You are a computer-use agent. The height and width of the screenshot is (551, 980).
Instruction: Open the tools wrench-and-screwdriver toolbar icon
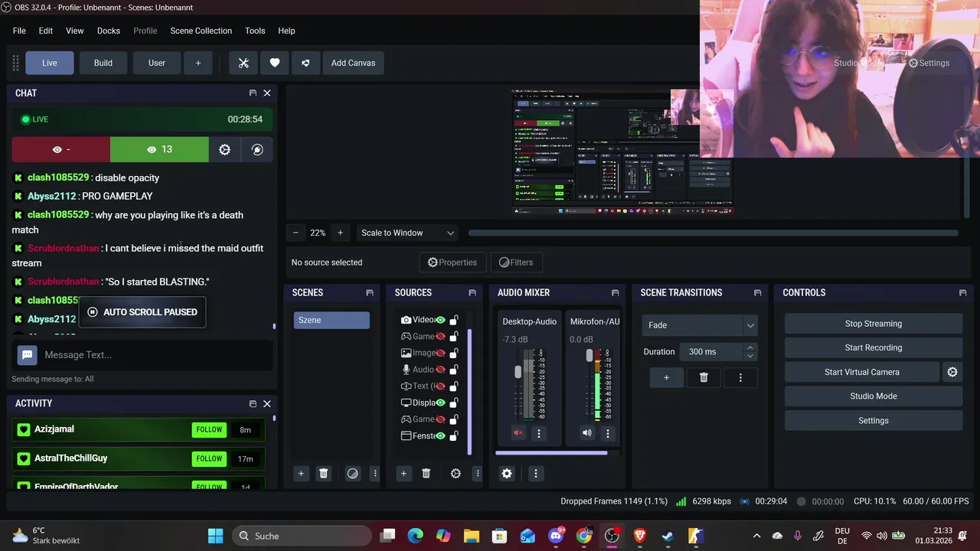pos(243,63)
